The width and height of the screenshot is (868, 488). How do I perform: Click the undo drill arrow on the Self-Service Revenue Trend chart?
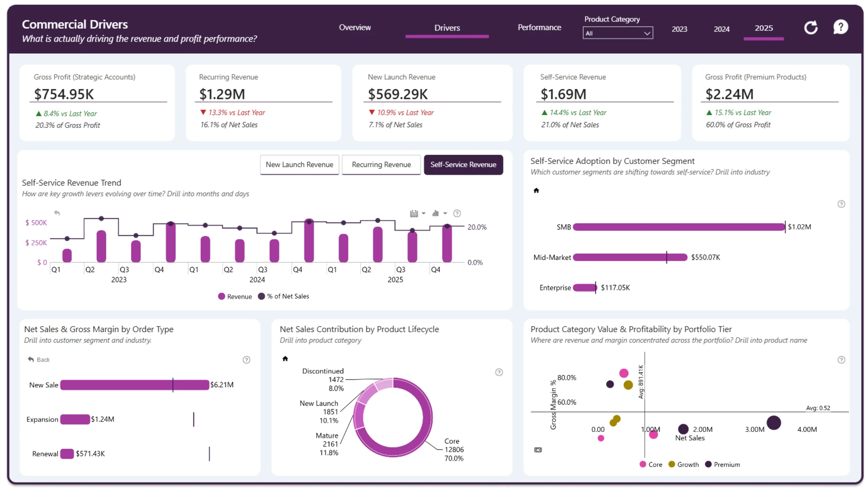click(x=57, y=213)
